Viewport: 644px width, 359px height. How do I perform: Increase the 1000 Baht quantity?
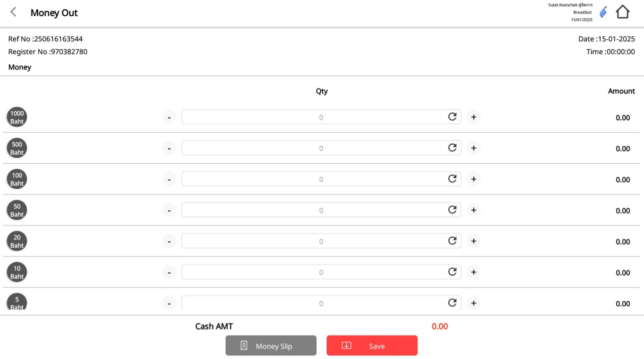pos(474,117)
